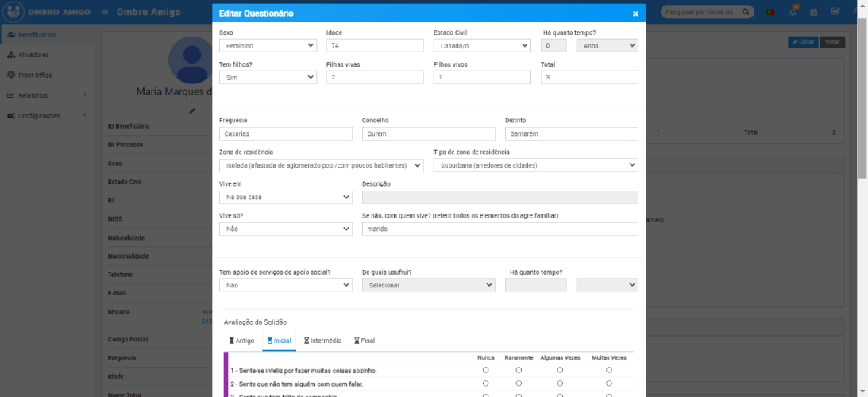
Task: Open the Zona de residência dropdown
Action: tap(322, 165)
